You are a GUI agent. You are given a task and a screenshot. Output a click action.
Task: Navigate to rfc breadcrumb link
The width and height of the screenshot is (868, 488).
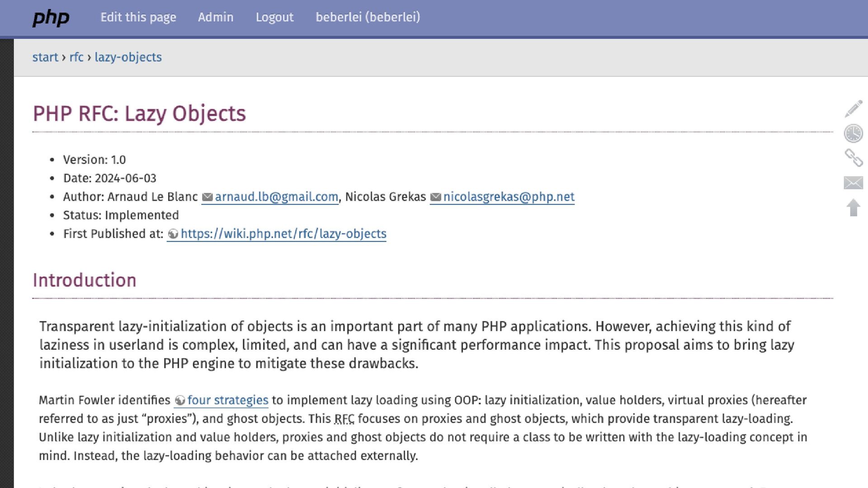[76, 57]
